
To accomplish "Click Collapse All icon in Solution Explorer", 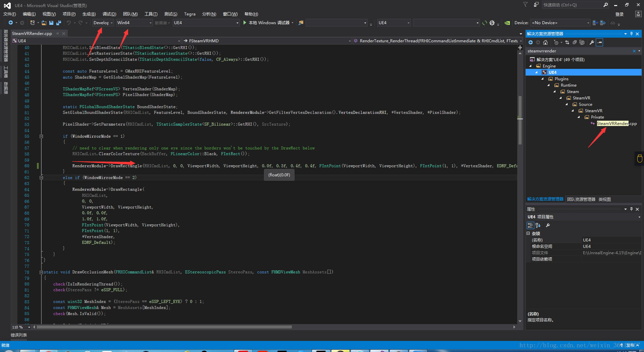I will (x=575, y=42).
